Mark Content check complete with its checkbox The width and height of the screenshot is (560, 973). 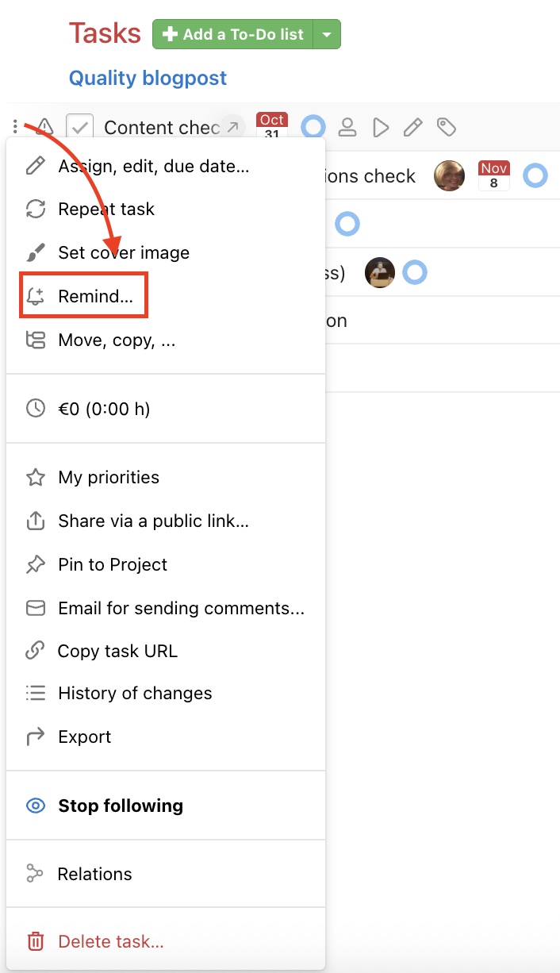(79, 125)
